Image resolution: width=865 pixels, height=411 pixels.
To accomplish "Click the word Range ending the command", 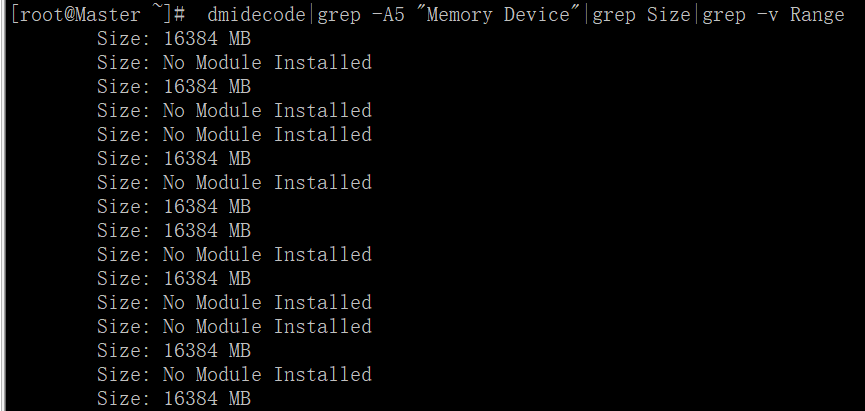I will [x=817, y=15].
